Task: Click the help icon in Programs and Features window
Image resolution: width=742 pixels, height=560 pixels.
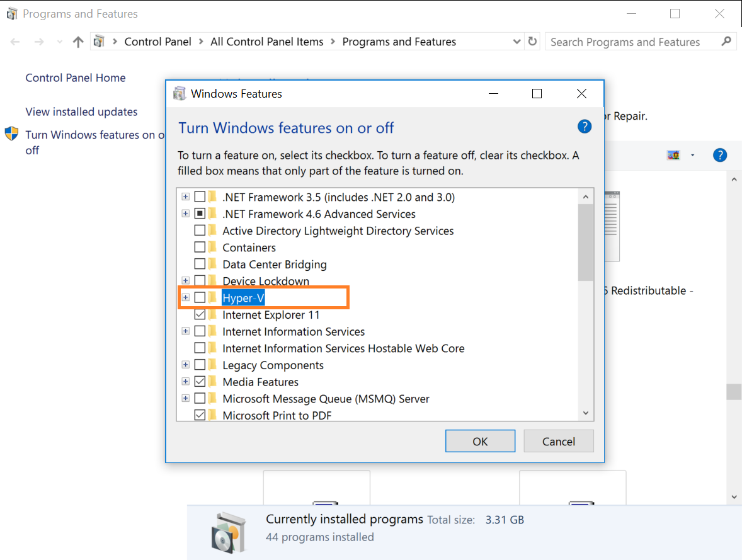Action: tap(720, 155)
